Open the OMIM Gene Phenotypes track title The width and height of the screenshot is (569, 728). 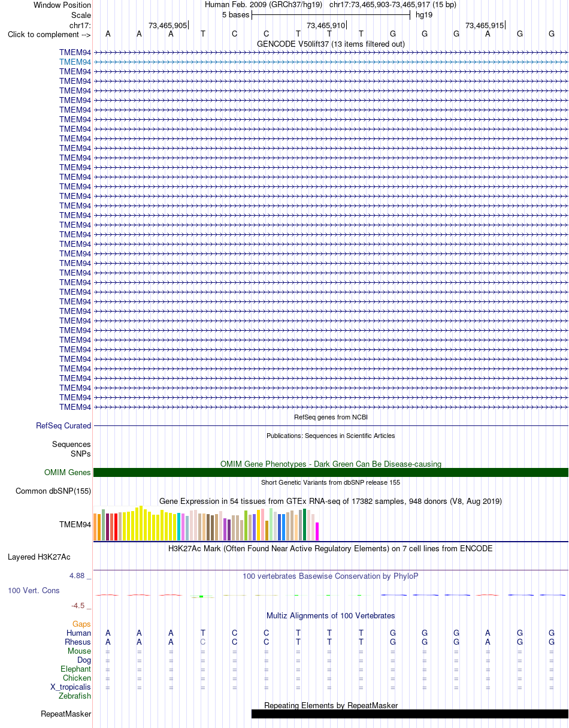[331, 464]
